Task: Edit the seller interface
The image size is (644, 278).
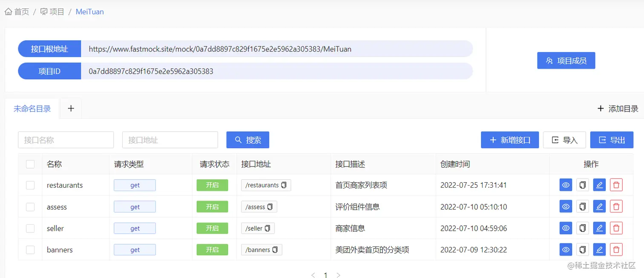Action: tap(599, 228)
